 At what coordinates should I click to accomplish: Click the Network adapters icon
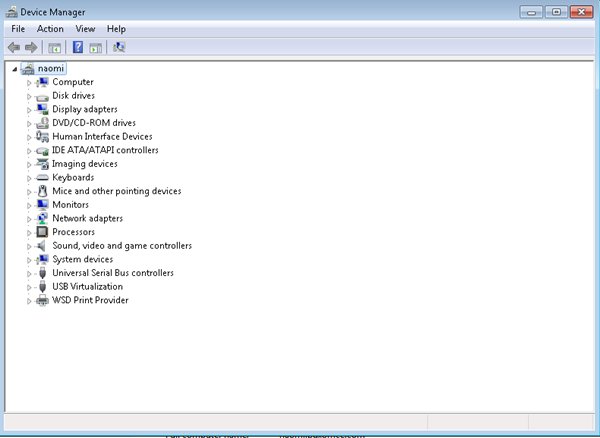[42, 218]
